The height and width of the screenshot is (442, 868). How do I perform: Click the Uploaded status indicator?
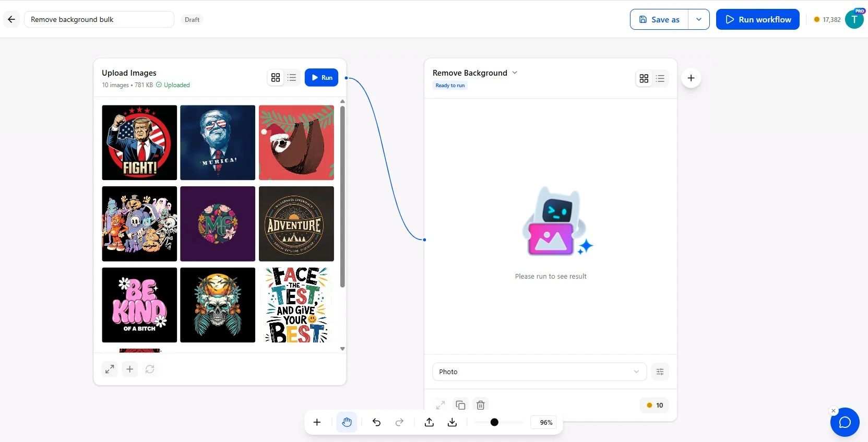(x=173, y=85)
